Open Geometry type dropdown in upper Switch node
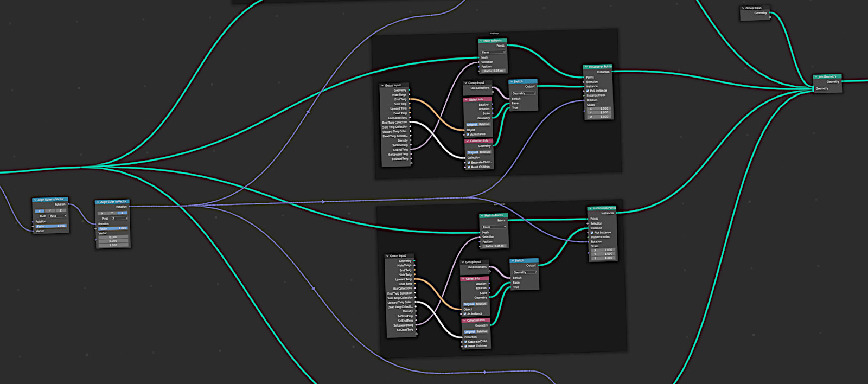 pos(524,93)
